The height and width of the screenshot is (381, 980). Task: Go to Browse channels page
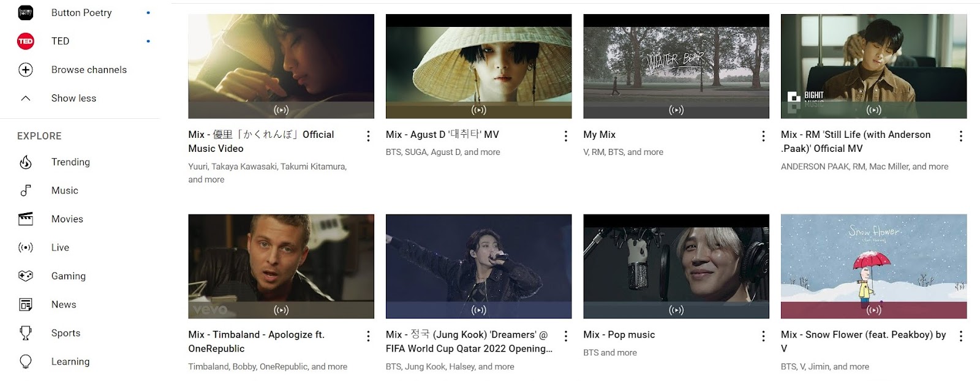89,70
